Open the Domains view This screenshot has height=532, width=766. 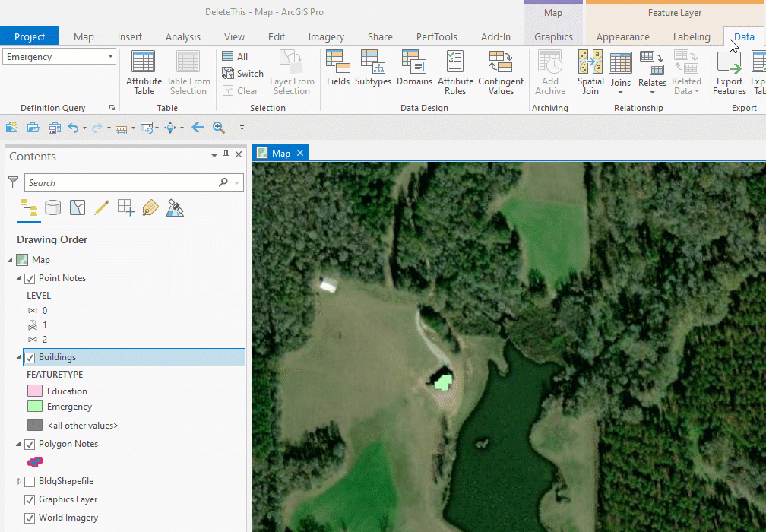414,68
